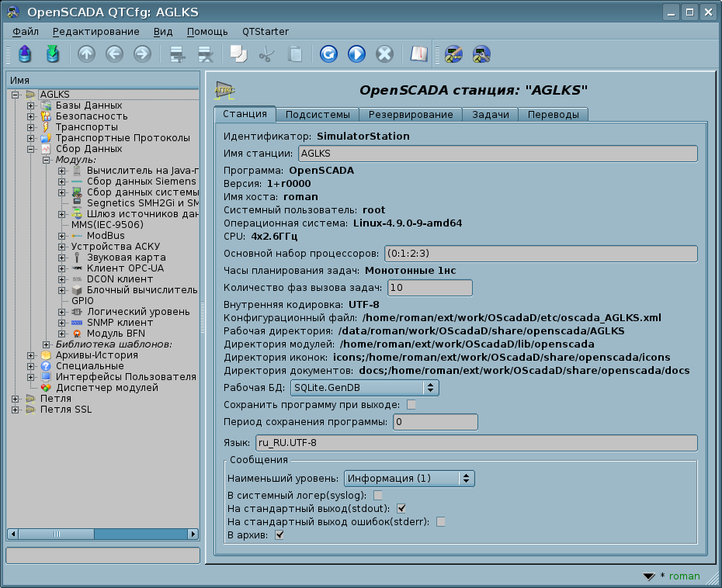Expand the ModBus tree node
This screenshot has width=722, height=588.
(61, 236)
